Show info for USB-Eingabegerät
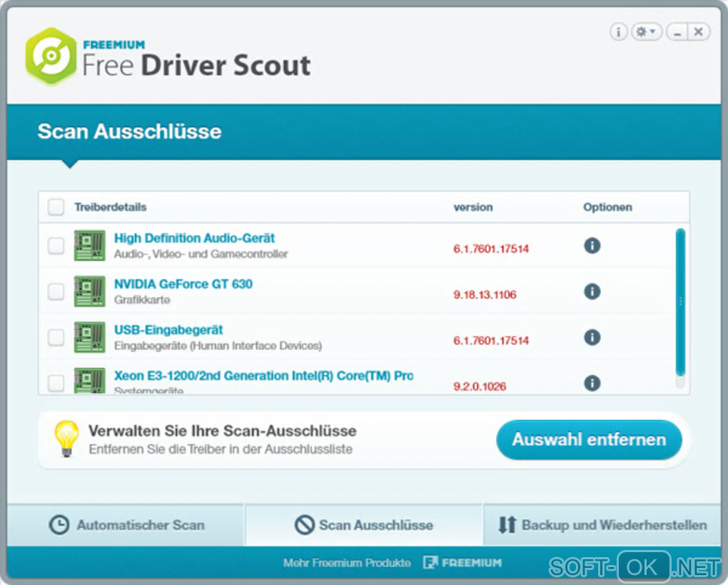 tap(592, 337)
